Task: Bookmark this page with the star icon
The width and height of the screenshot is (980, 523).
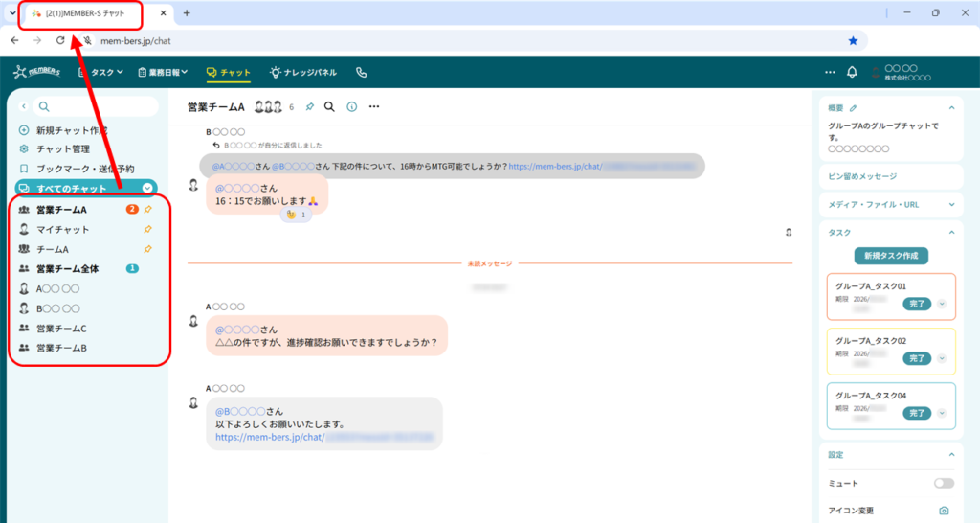Action: pos(853,40)
